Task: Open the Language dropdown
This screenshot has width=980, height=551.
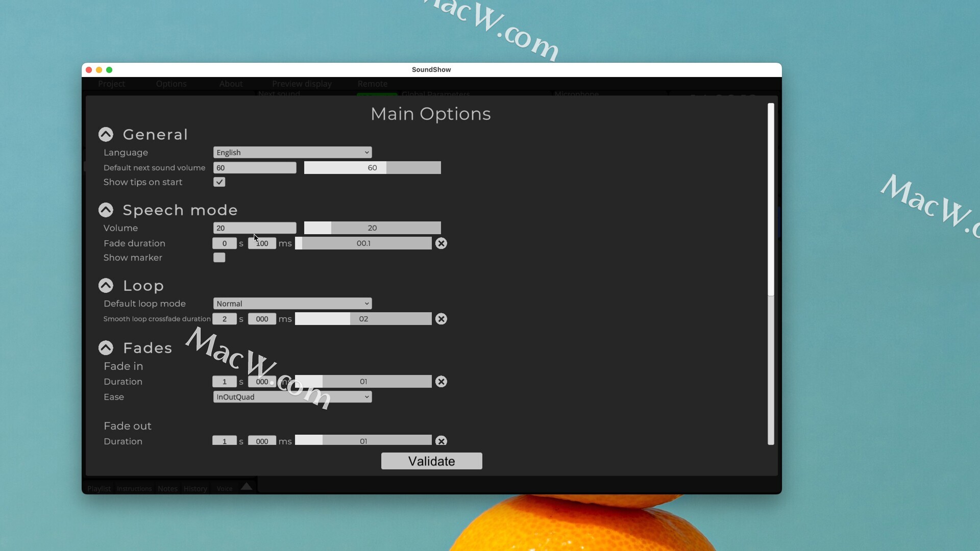Action: [292, 152]
